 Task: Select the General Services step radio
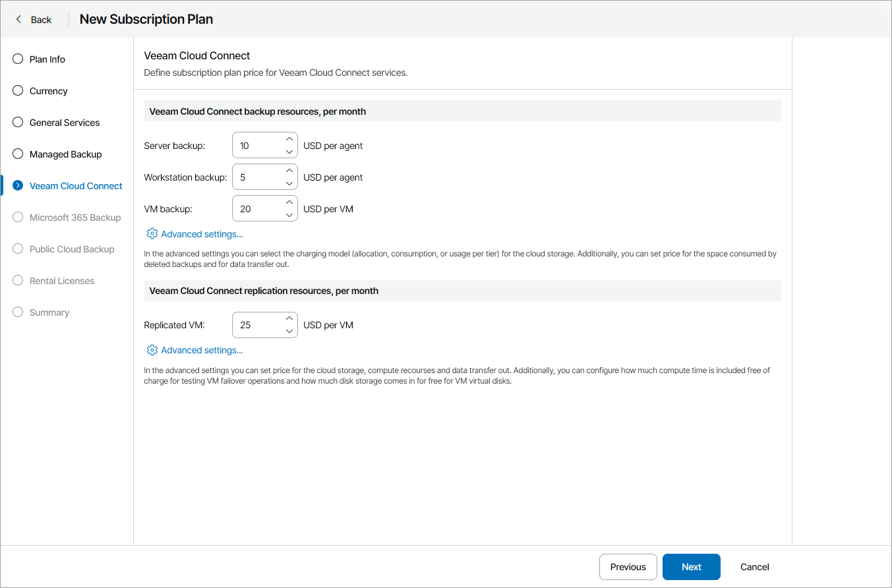[18, 123]
